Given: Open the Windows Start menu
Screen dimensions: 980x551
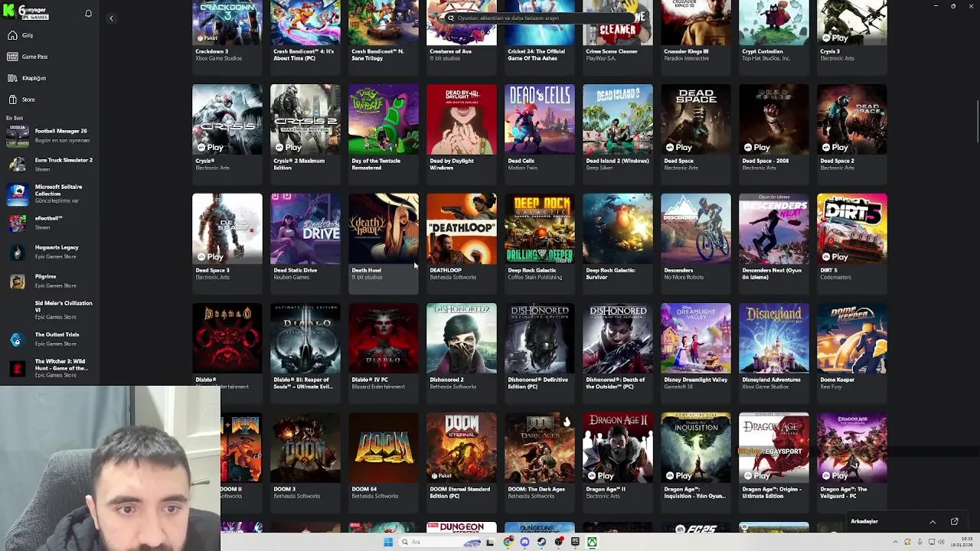Looking at the screenshot, I should point(387,542).
